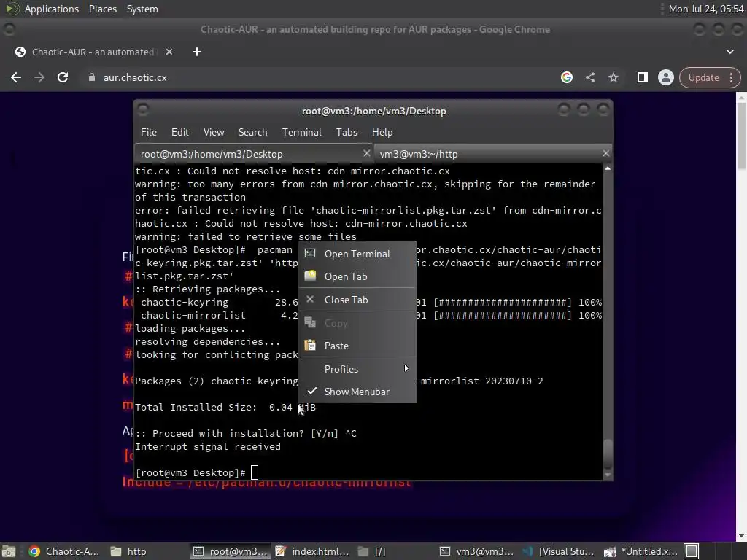Open the [/] folder taskbar item
This screenshot has height=560, width=747.
[x=371, y=551]
